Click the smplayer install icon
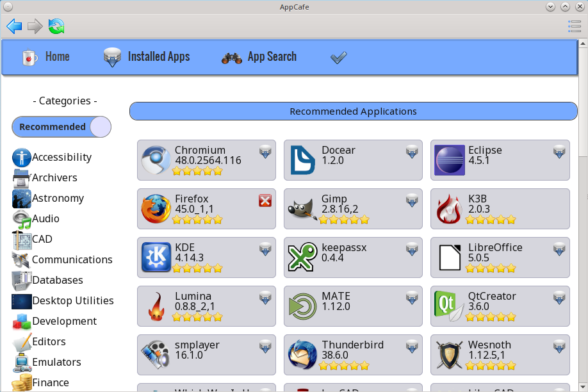 (265, 347)
